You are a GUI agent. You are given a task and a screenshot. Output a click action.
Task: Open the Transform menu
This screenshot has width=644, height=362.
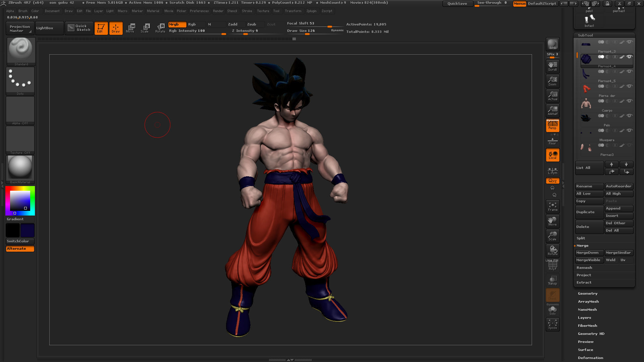(293, 11)
